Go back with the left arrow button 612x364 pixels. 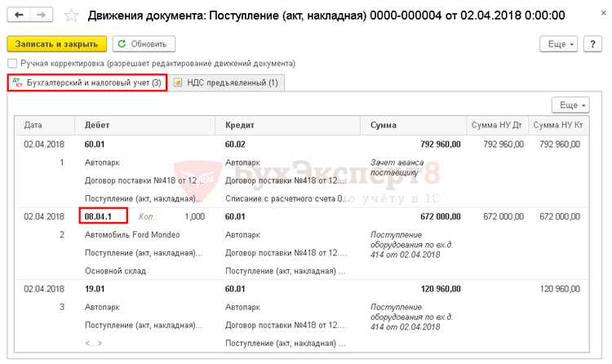point(19,16)
